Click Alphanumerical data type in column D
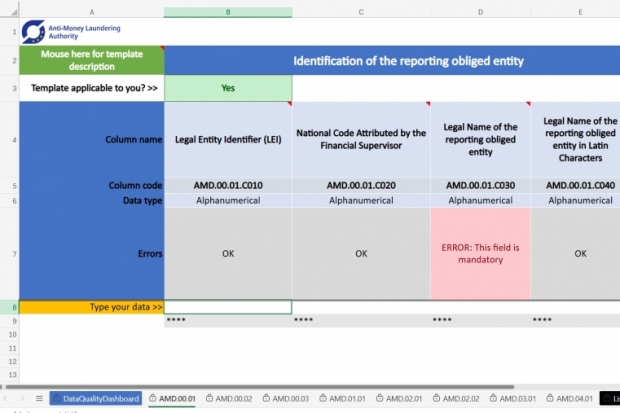 [x=480, y=201]
